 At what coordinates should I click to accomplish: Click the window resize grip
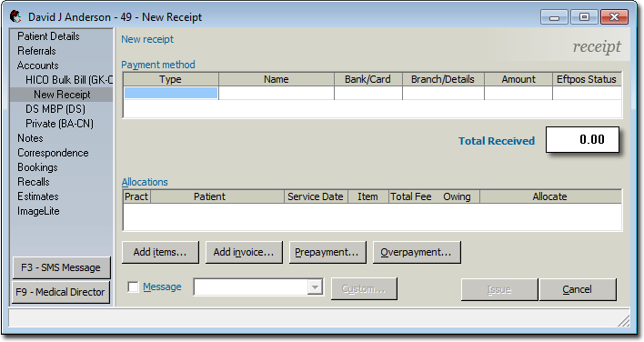click(x=623, y=321)
